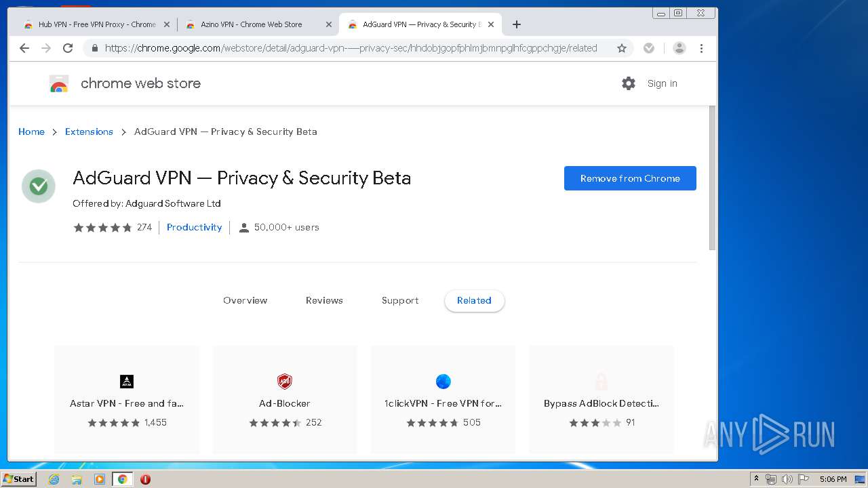Switch to the Overview tab
The image size is (868, 488).
pos(245,300)
